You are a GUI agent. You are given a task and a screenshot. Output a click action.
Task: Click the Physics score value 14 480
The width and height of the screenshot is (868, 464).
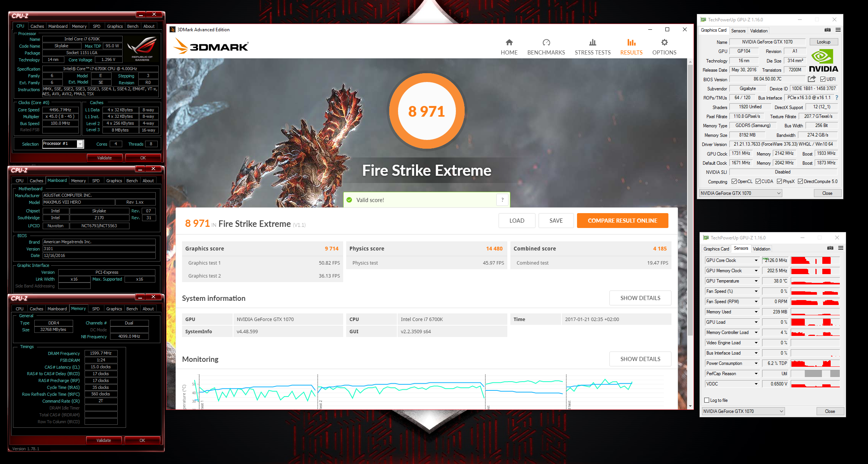click(494, 249)
